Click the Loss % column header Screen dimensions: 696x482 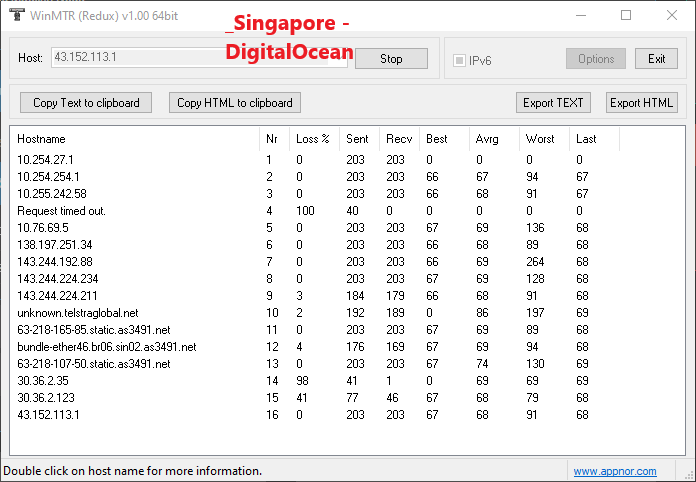(x=314, y=139)
